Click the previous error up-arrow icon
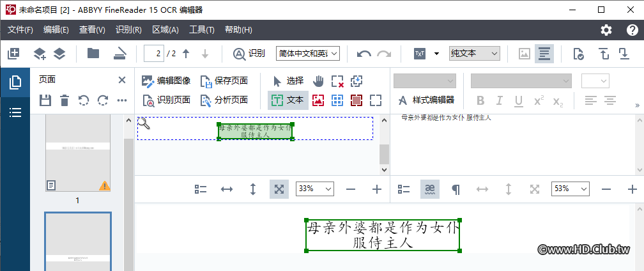644x271 pixels. [604, 54]
